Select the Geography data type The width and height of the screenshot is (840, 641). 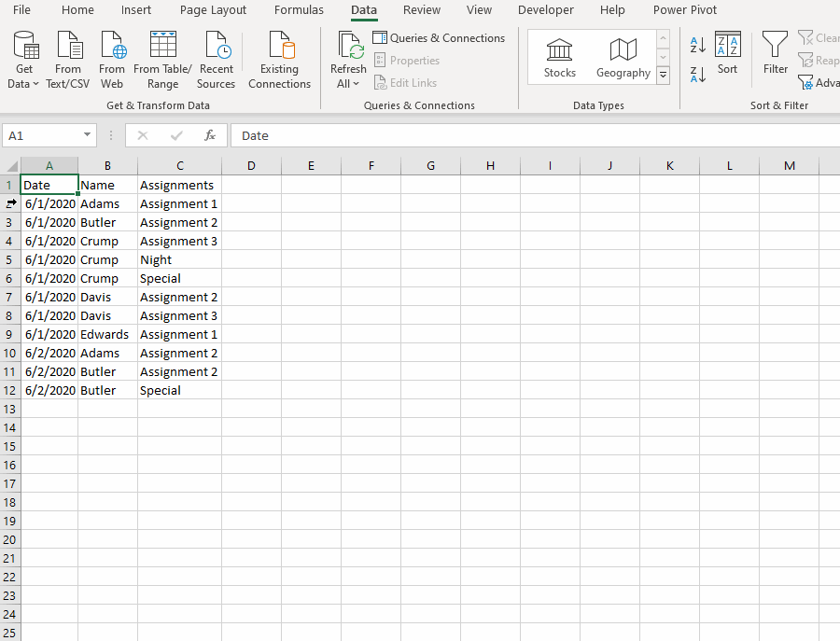pyautogui.click(x=623, y=57)
